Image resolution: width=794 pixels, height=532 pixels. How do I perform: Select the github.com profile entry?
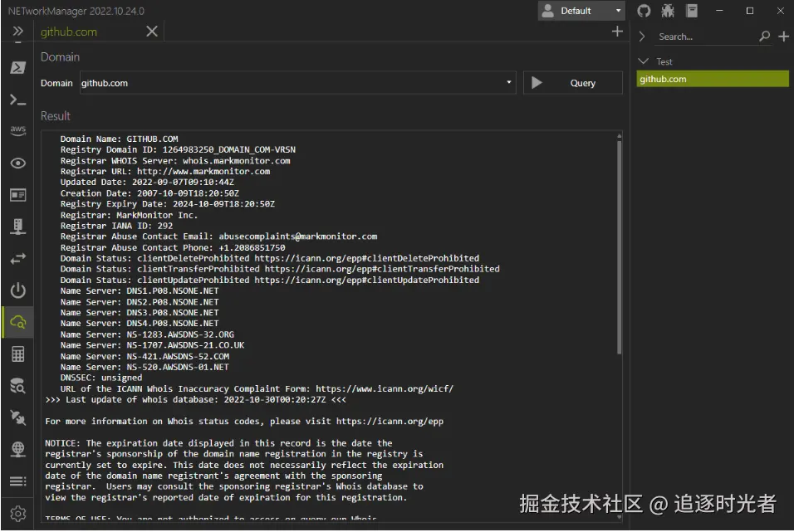point(713,79)
